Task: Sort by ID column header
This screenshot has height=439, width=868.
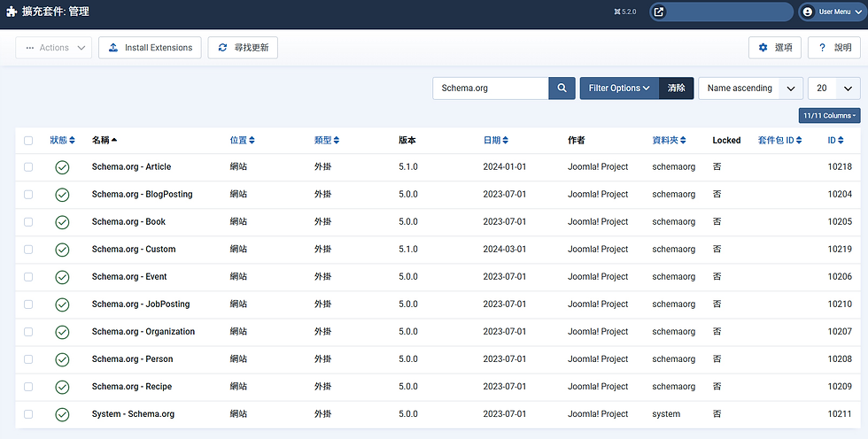Action: [x=836, y=141]
